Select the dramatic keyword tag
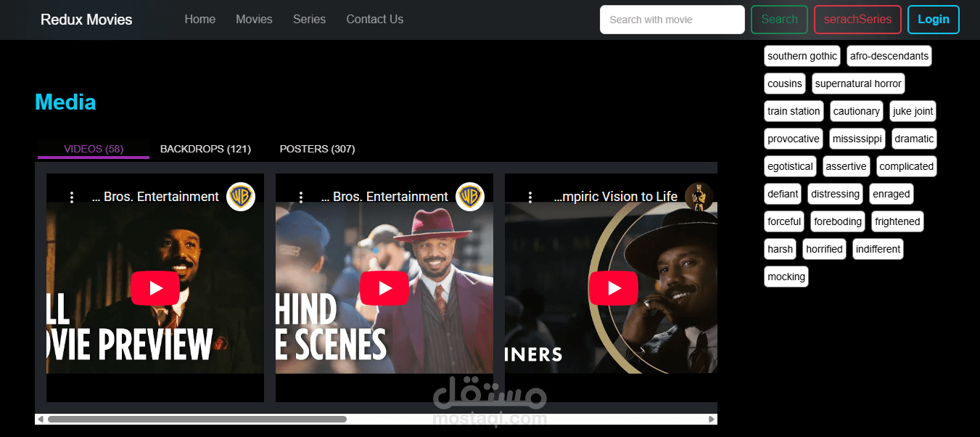This screenshot has height=437, width=980. [914, 139]
